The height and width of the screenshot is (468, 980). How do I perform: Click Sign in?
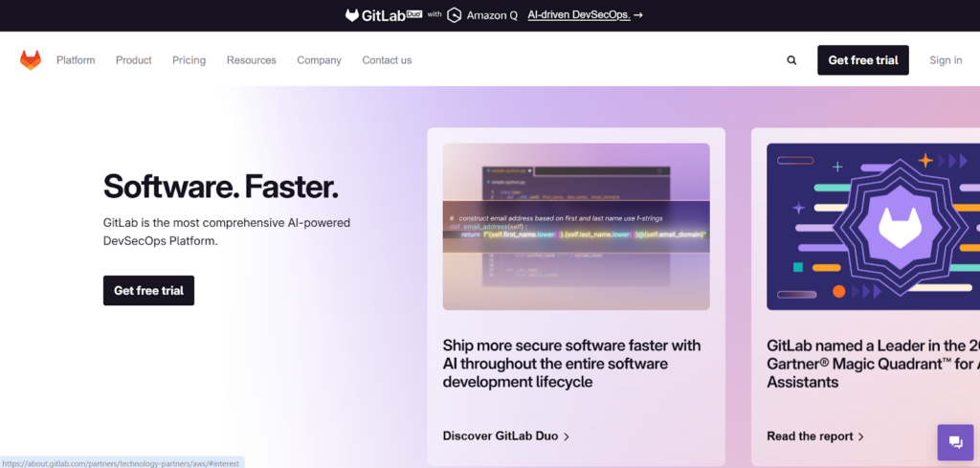coord(946,60)
